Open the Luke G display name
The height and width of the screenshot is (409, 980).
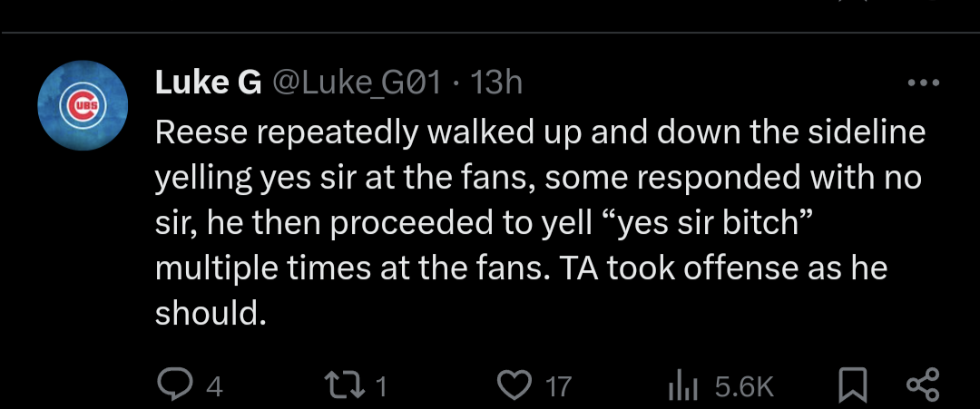click(x=208, y=83)
